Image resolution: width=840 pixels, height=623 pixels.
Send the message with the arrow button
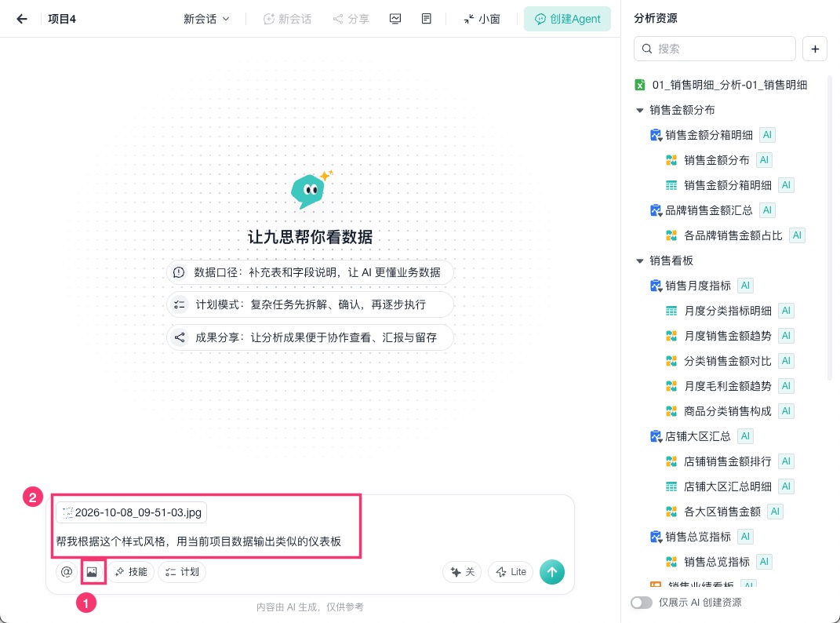tap(552, 572)
